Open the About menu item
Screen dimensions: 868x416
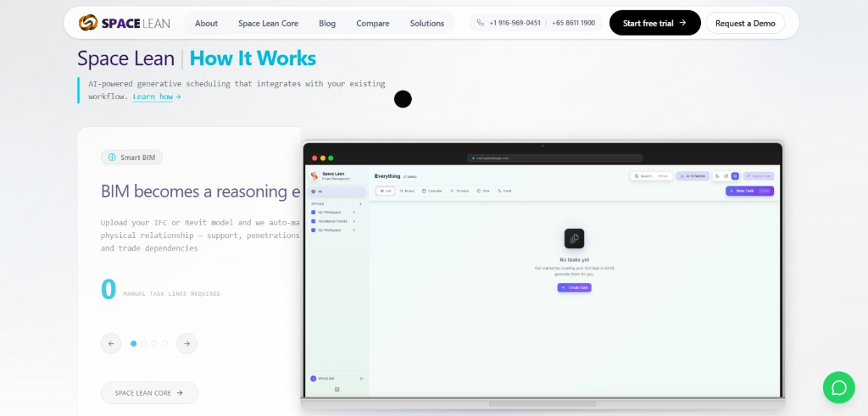(x=206, y=23)
